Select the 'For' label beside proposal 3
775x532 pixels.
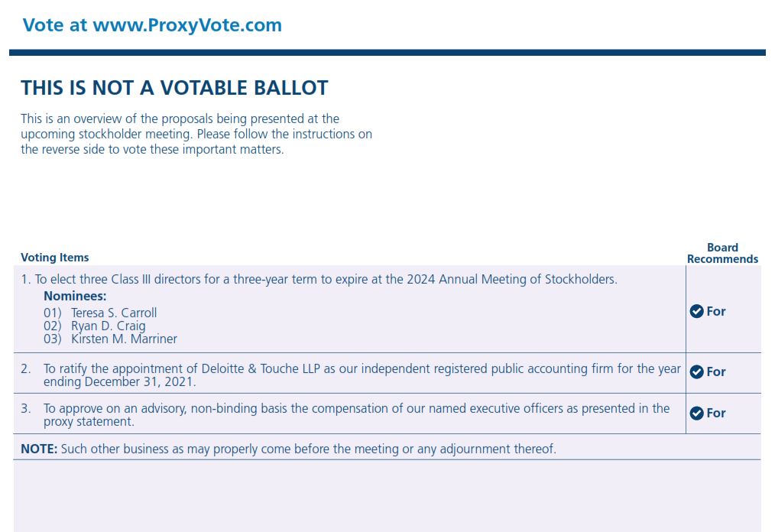(x=716, y=413)
